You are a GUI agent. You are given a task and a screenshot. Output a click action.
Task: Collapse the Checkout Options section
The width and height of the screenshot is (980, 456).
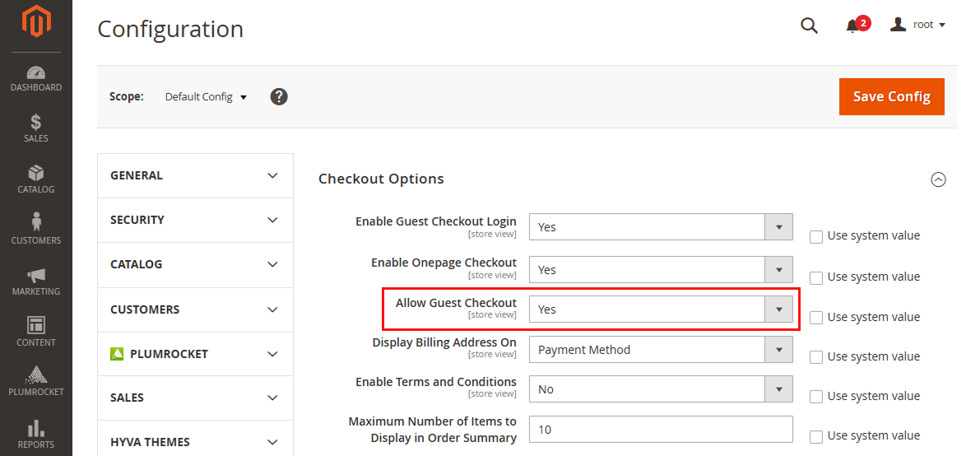(938, 179)
